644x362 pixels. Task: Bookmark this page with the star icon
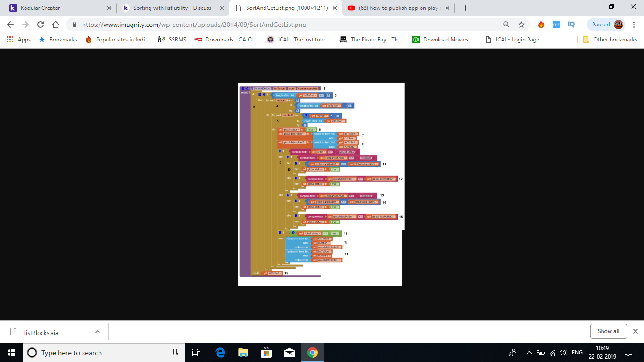521,25
